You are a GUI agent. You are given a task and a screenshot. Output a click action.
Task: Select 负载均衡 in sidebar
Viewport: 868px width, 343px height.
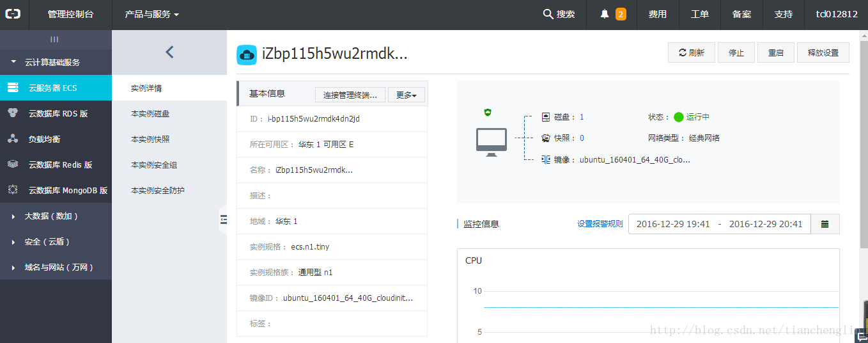(x=56, y=139)
